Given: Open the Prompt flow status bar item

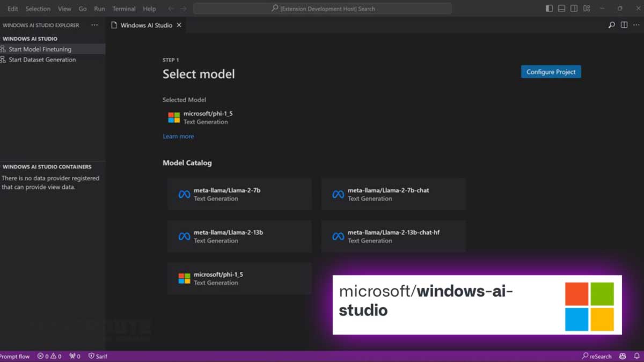Looking at the screenshot, I should tap(15, 356).
